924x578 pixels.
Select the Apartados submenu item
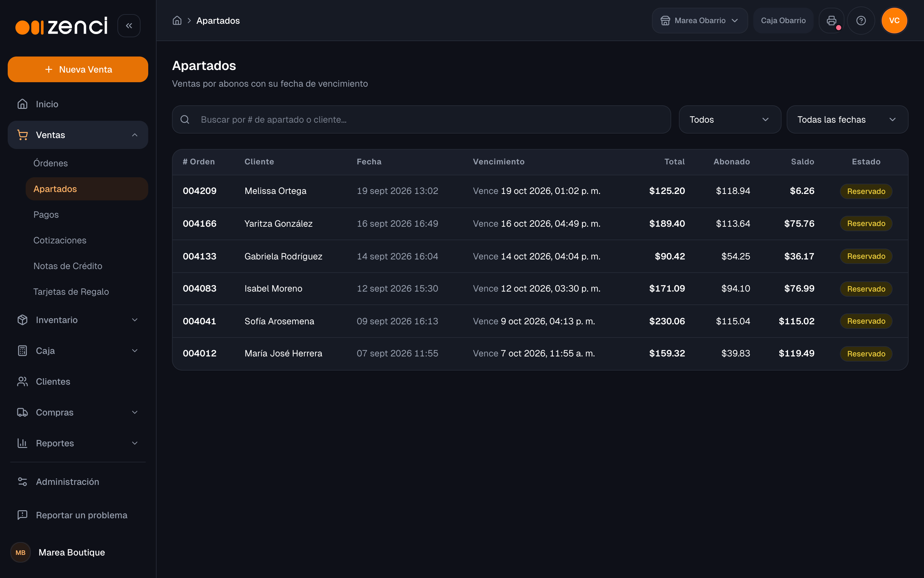click(x=87, y=189)
